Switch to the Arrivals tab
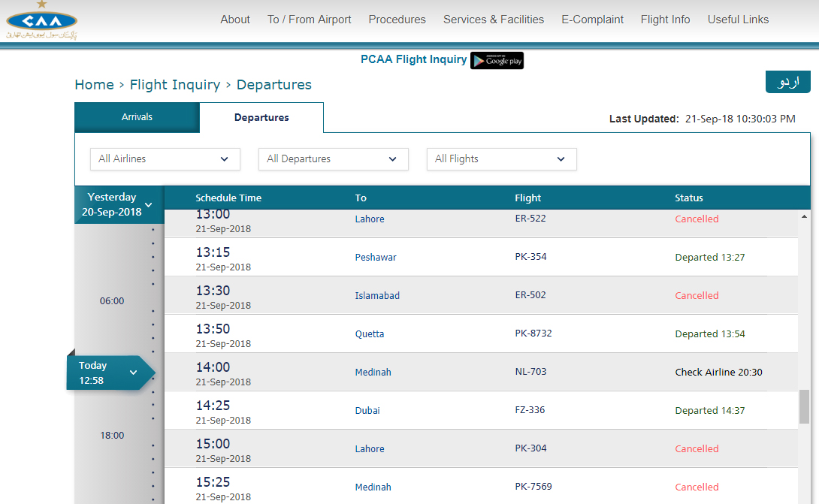Viewport: 819px width, 504px height. click(x=137, y=117)
